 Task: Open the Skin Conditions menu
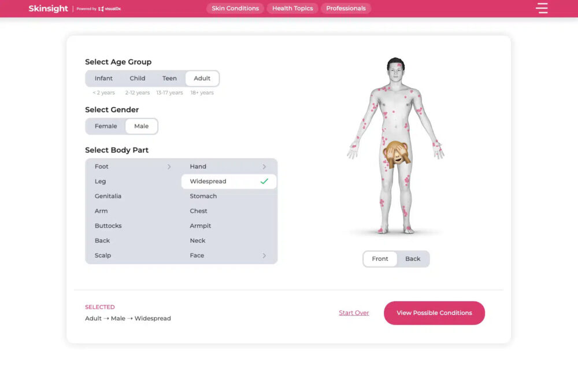coord(235,9)
